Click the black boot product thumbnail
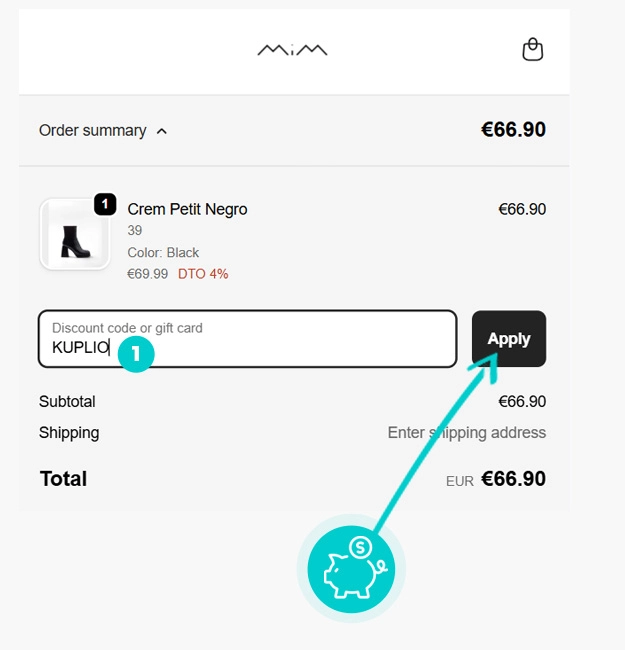The height and width of the screenshot is (650, 625). tap(75, 234)
